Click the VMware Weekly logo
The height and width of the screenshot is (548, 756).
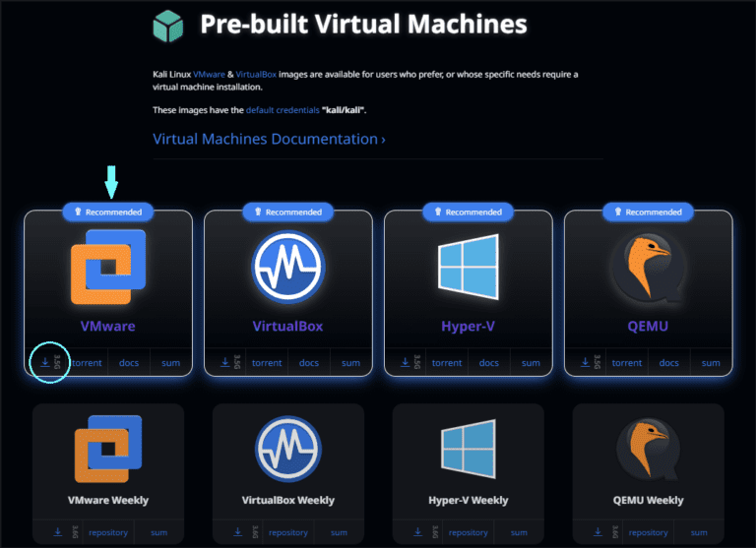108,449
